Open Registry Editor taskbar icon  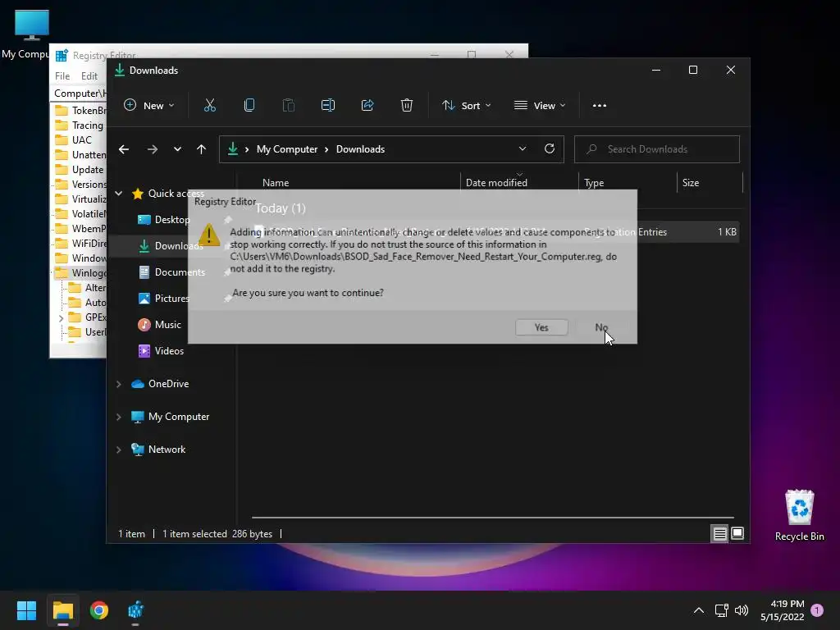pyautogui.click(x=135, y=610)
